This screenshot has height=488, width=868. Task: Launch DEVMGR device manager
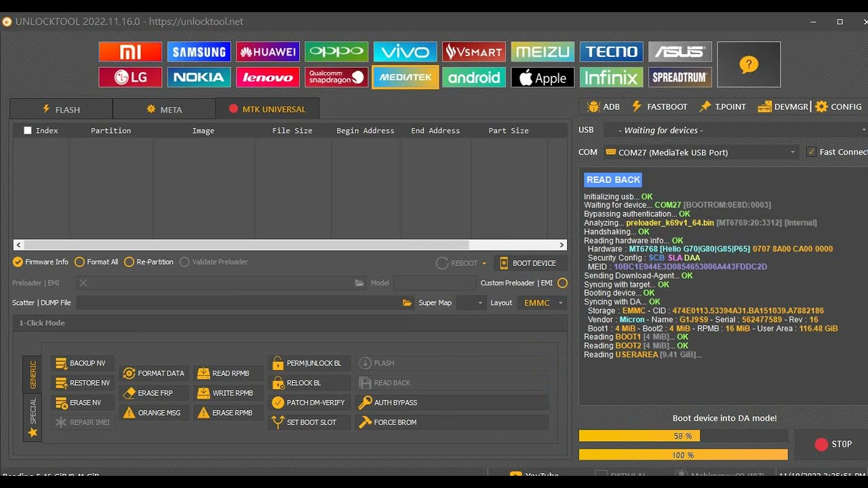[783, 106]
